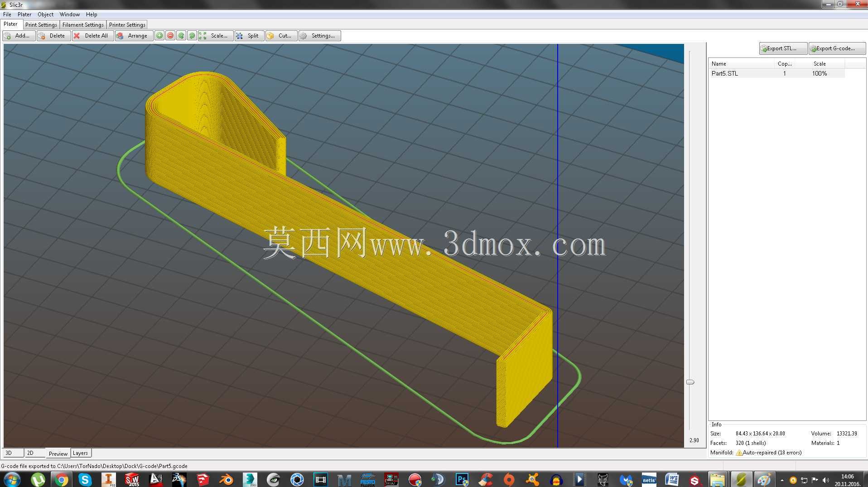This screenshot has width=868, height=487.
Task: Launch AutoCAD from the taskbar
Action: click(155, 480)
